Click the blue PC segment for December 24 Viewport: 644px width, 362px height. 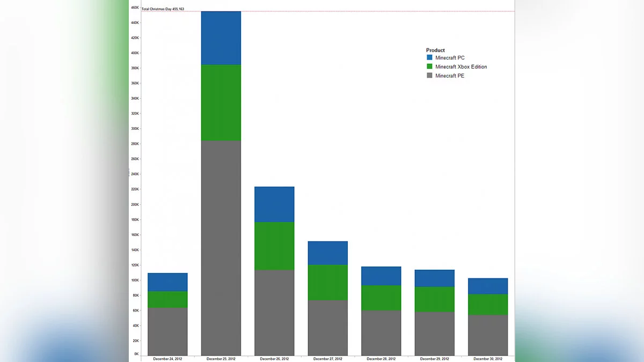[x=167, y=282]
